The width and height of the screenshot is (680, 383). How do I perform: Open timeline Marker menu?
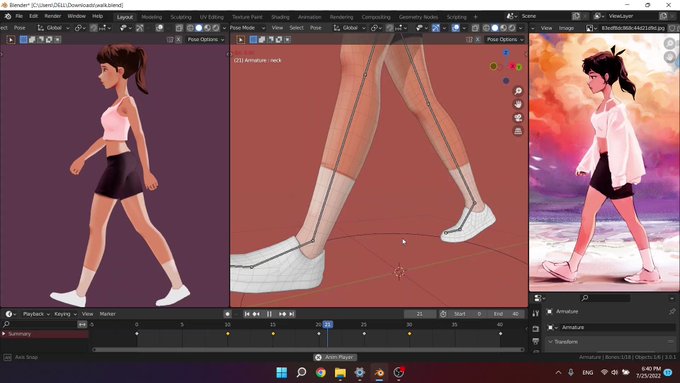pyautogui.click(x=108, y=314)
